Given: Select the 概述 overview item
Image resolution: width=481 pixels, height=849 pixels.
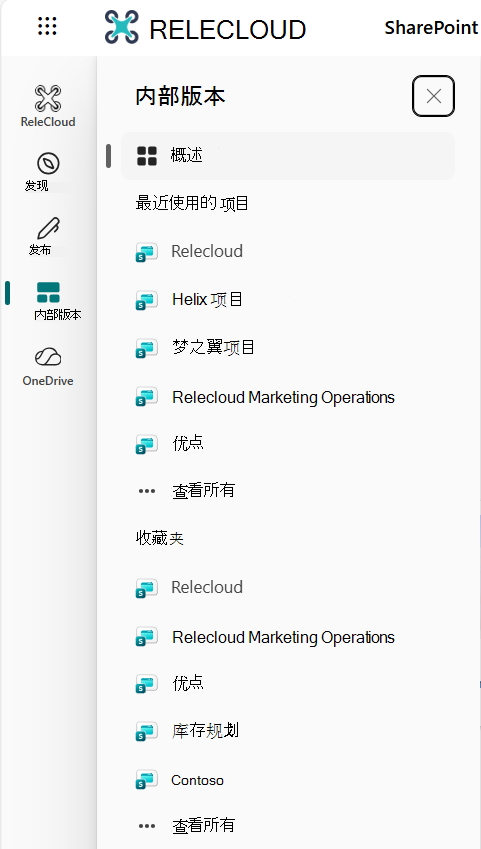Looking at the screenshot, I should [x=288, y=156].
